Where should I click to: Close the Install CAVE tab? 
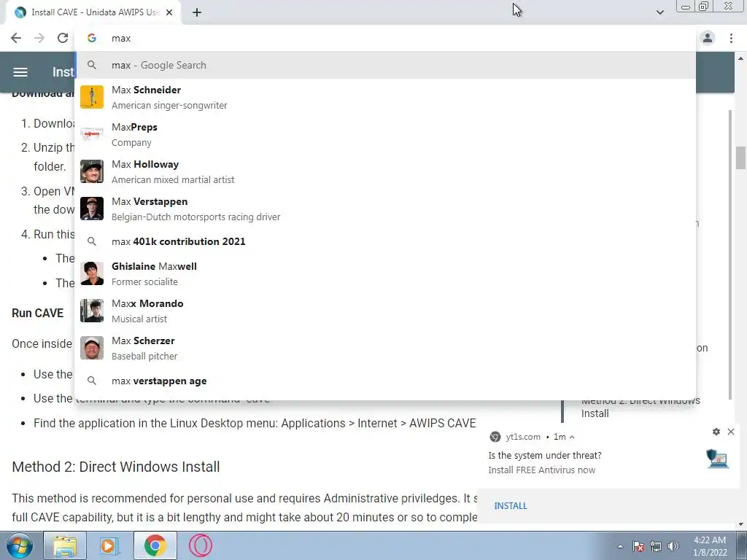169,13
